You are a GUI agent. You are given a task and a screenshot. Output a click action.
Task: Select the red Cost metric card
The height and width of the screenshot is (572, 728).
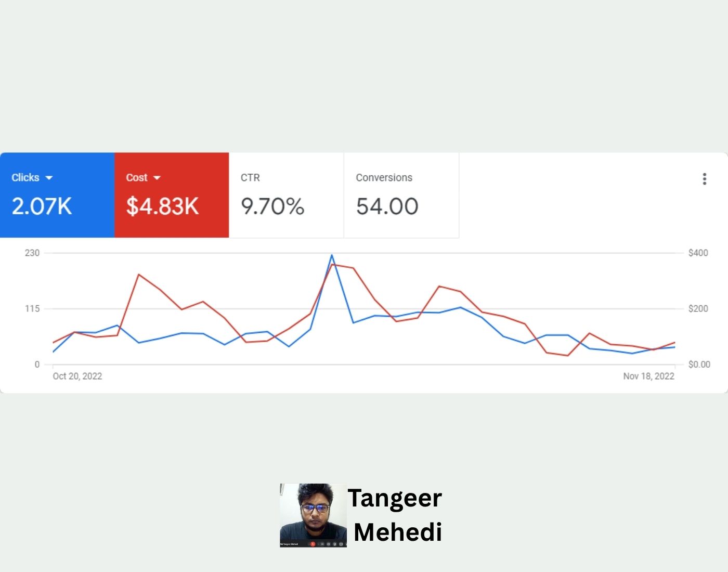pos(172,195)
